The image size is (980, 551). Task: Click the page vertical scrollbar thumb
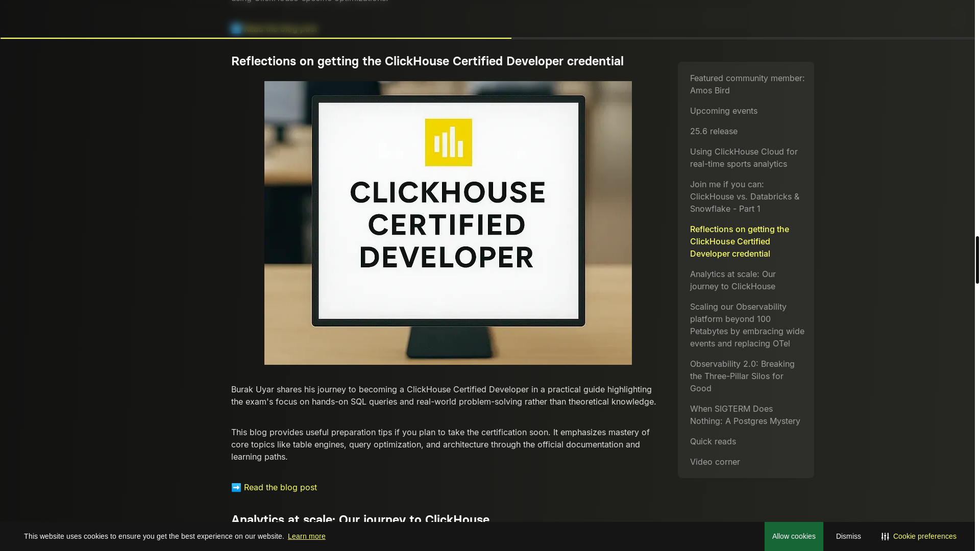(977, 260)
